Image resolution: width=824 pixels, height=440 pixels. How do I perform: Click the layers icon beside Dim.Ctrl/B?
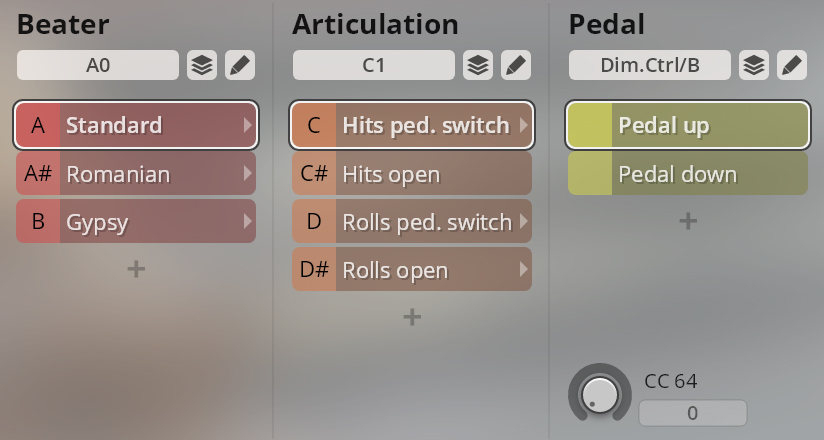pyautogui.click(x=754, y=65)
